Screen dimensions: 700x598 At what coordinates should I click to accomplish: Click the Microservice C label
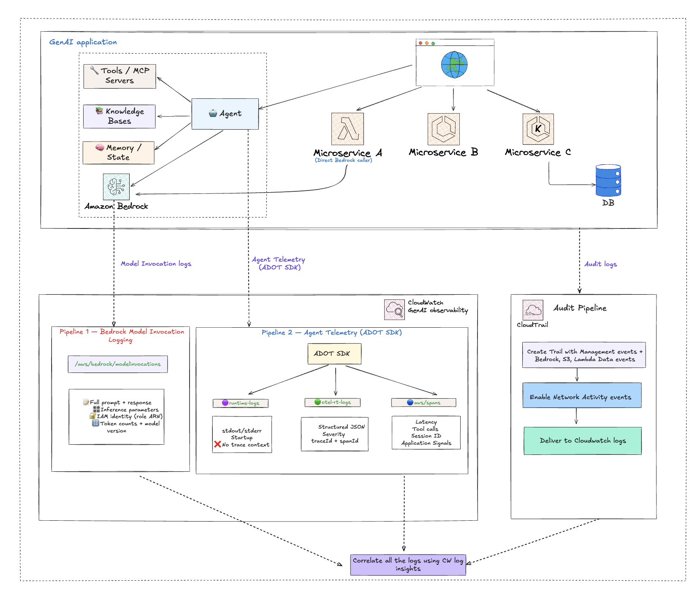pos(538,152)
